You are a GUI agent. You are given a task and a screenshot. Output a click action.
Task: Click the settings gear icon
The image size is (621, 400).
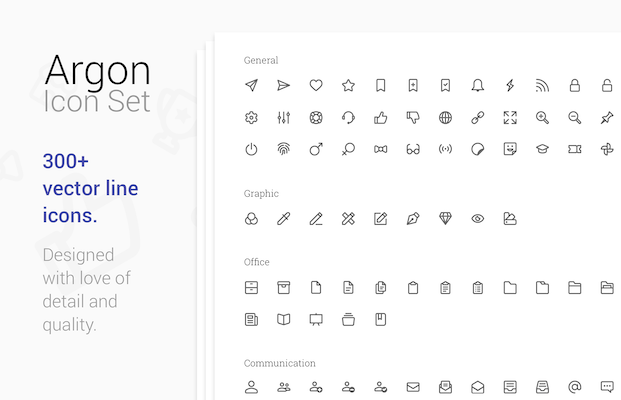251,118
